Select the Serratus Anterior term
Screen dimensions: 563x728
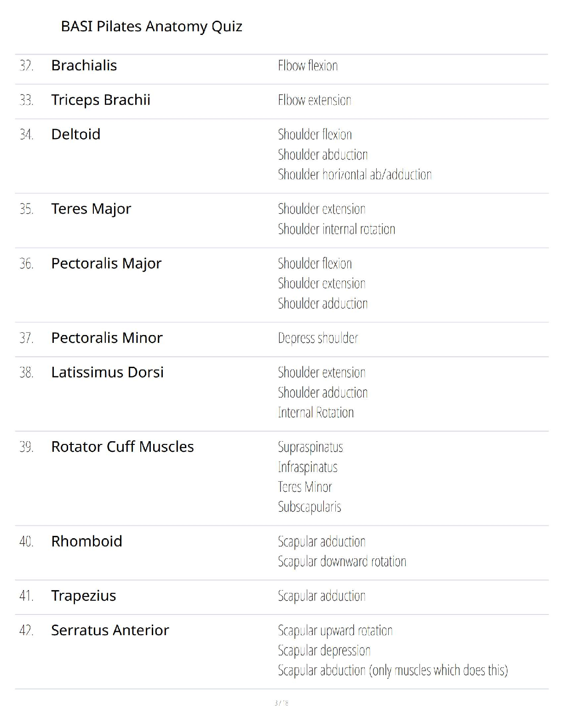point(110,631)
